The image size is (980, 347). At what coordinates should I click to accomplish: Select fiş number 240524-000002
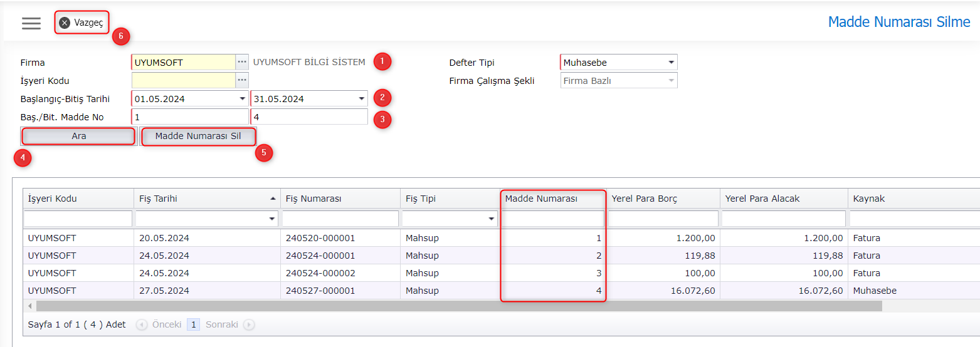320,273
